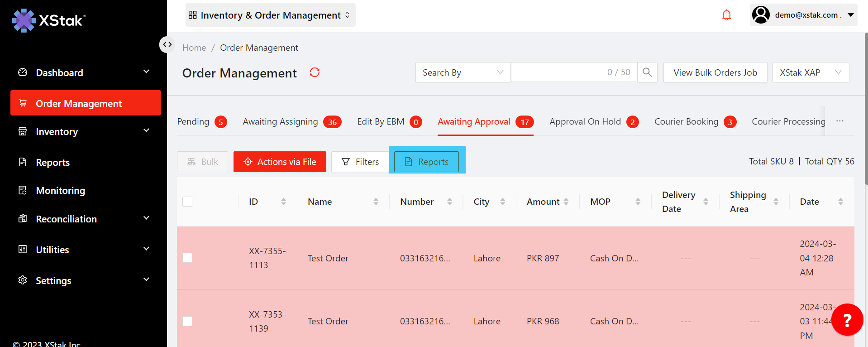Click the Actions via File button
Viewport: 868px width, 347px height.
coord(280,162)
